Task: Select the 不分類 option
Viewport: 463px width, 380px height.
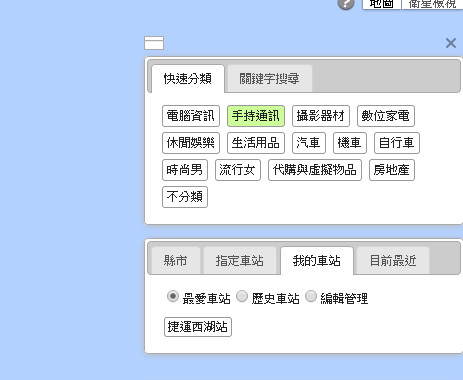Action: tap(185, 197)
